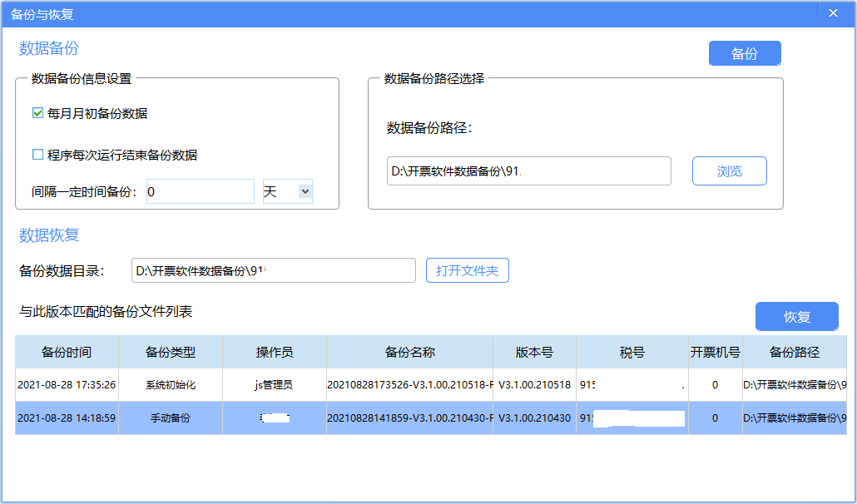Select the 手动备份 backup row
This screenshot has width=857, height=504.
coord(171,418)
